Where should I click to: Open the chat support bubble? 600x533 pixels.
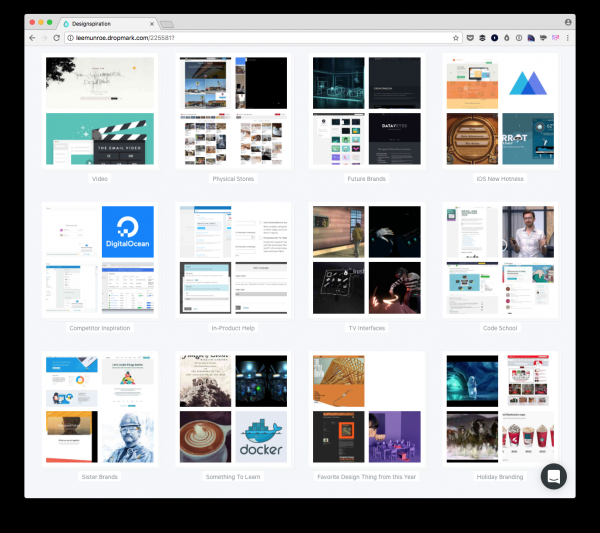554,476
